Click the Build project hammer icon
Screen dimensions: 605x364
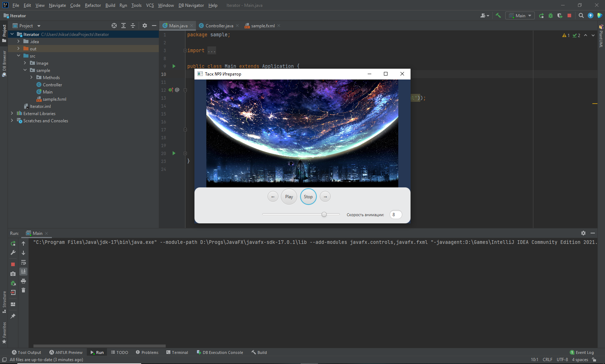(498, 15)
